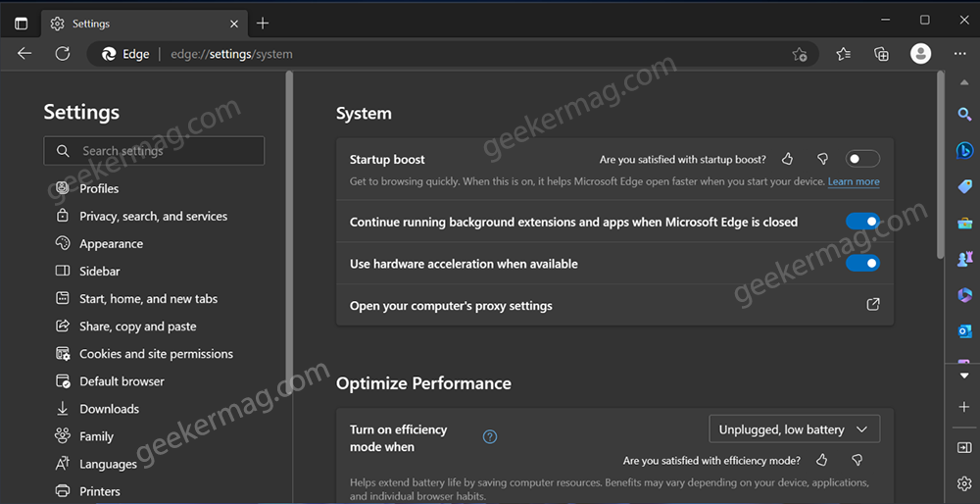This screenshot has width=980, height=504.
Task: Hide the sidebar using the panel icon
Action: point(963,448)
